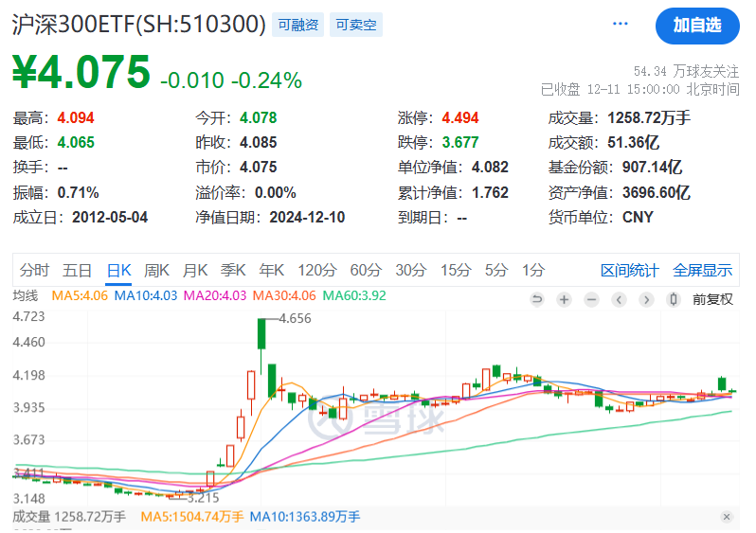Move chart right with the right chevron
This screenshot has height=533, width=756.
(646, 300)
